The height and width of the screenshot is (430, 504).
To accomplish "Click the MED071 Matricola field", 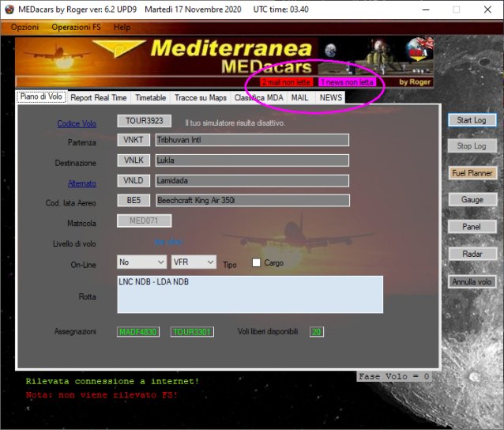I will [144, 221].
